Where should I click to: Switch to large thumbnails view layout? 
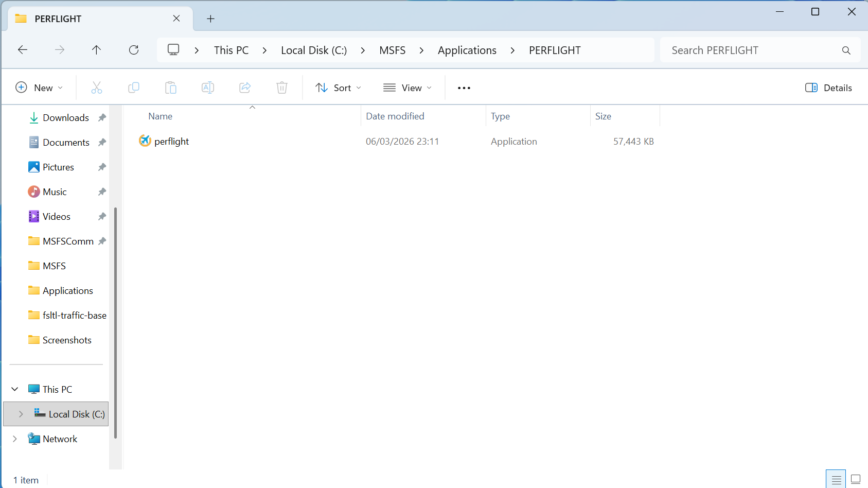(x=856, y=480)
